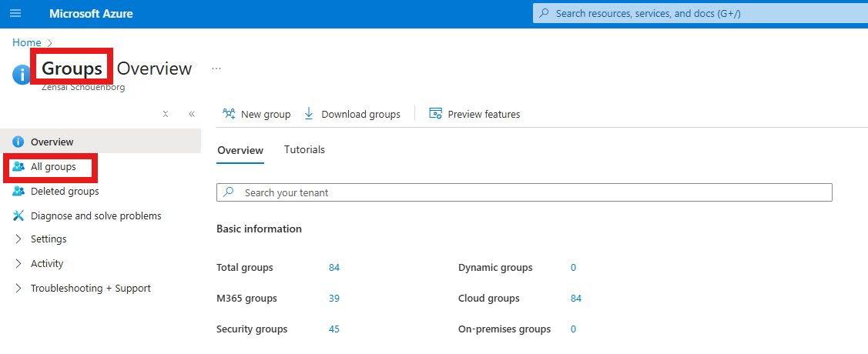868x354 pixels.
Task: Open the ellipsis more options next to Overview title
Action: click(216, 68)
